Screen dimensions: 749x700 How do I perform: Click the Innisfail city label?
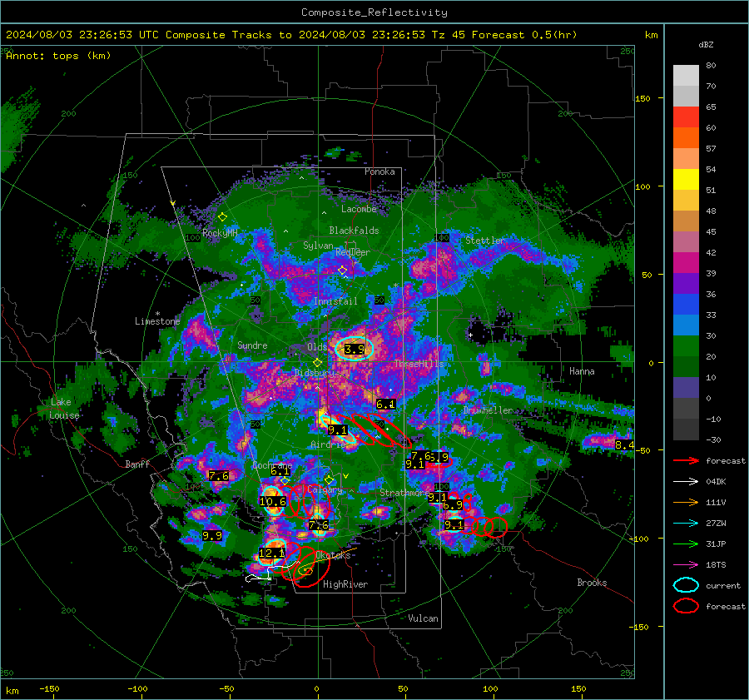tap(335, 301)
